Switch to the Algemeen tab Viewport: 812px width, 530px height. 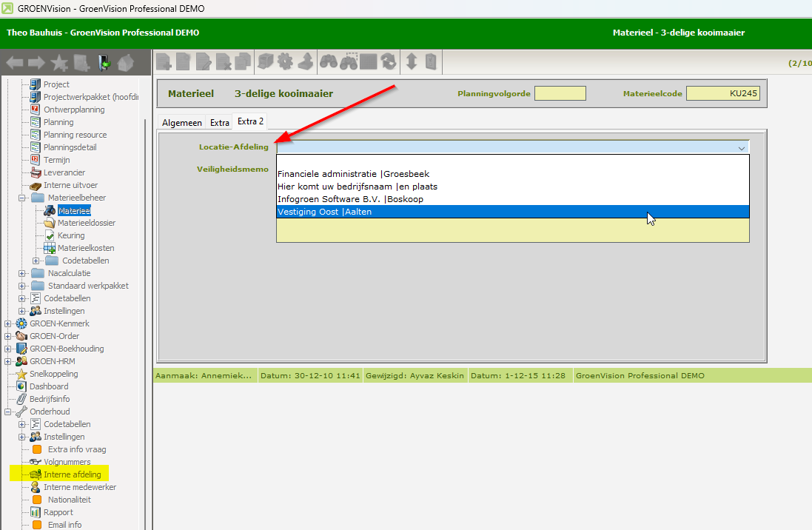click(x=182, y=122)
